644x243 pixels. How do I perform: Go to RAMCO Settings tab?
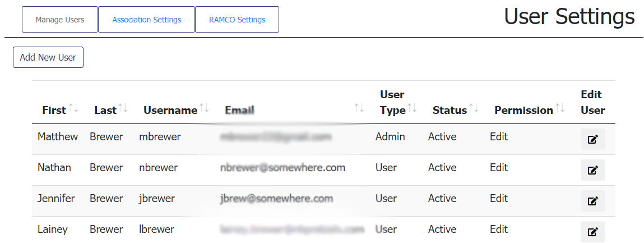click(237, 20)
